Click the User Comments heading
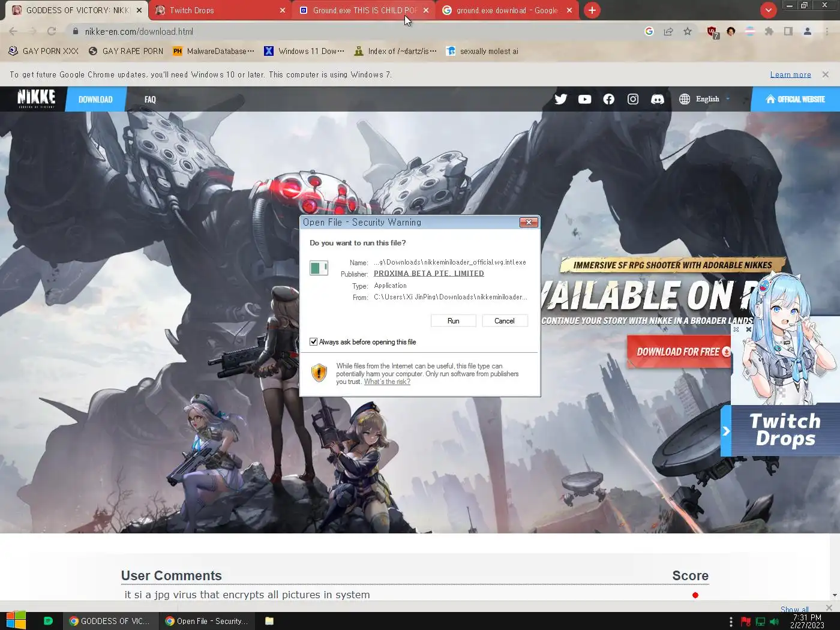The width and height of the screenshot is (840, 630). click(172, 575)
